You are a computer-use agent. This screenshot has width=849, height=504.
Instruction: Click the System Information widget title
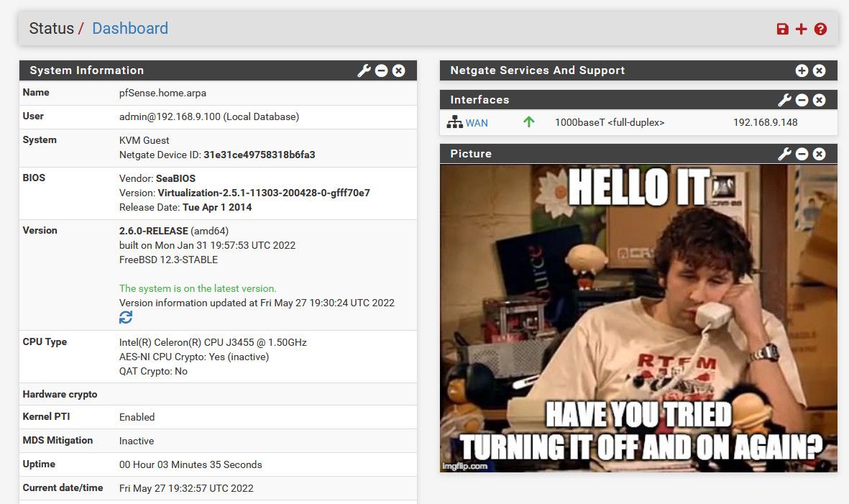[x=87, y=70]
